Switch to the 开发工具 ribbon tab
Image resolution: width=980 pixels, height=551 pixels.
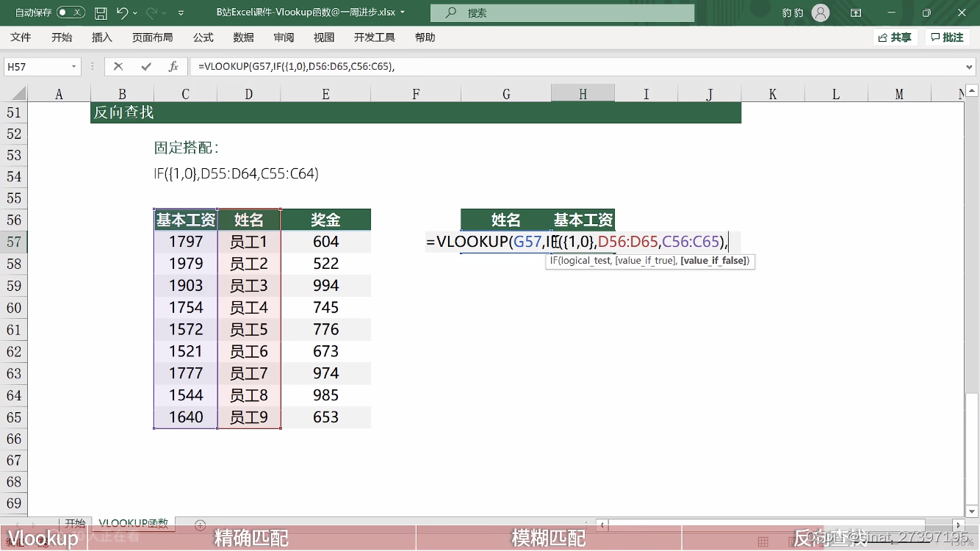[x=375, y=37]
